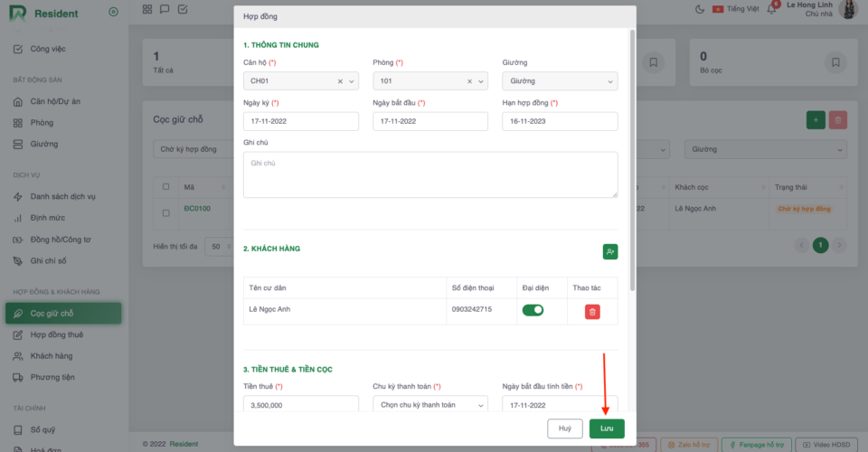Select all rows header checkbox
The image size is (868, 452).
(x=165, y=187)
